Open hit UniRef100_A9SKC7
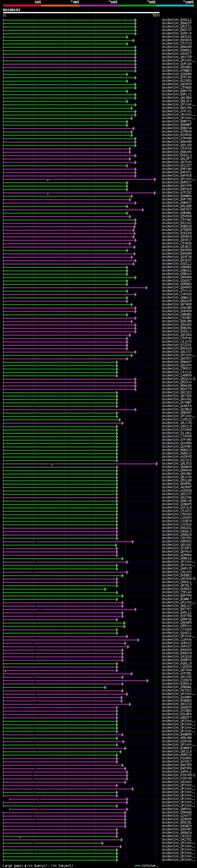The height and width of the screenshot is (868, 197). (177, 54)
